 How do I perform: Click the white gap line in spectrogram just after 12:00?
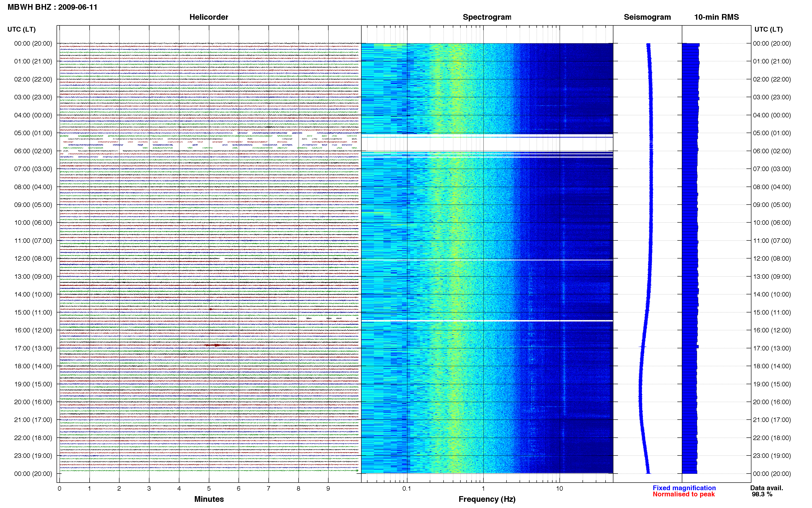(x=487, y=260)
